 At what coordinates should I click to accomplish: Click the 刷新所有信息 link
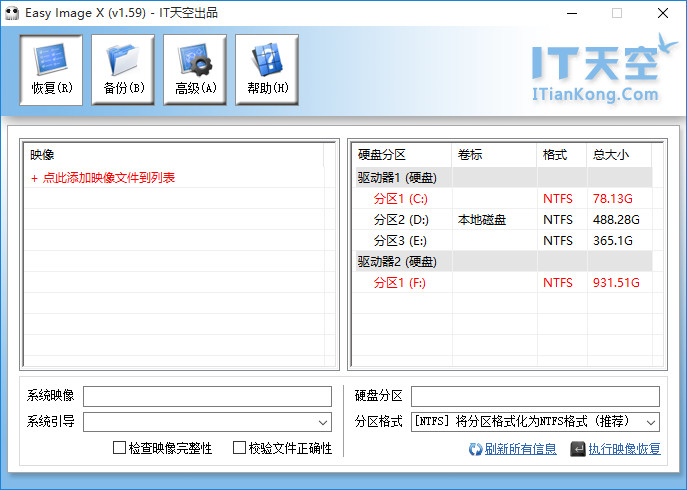[x=520, y=449]
